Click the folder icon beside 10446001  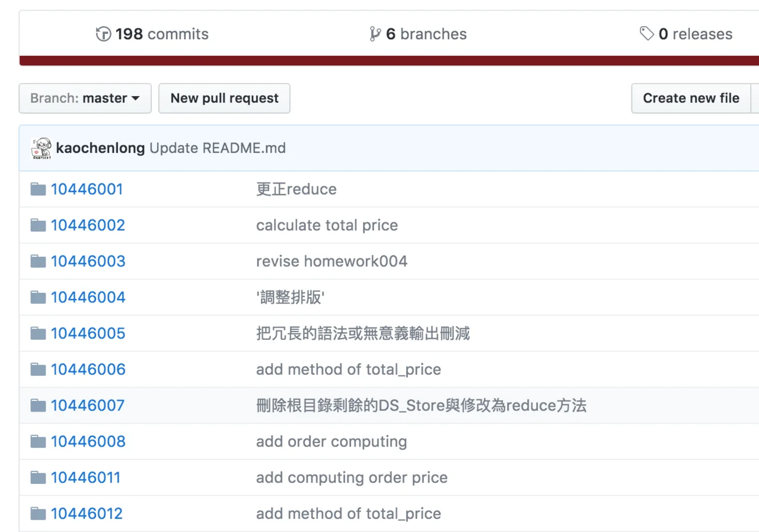tap(39, 190)
